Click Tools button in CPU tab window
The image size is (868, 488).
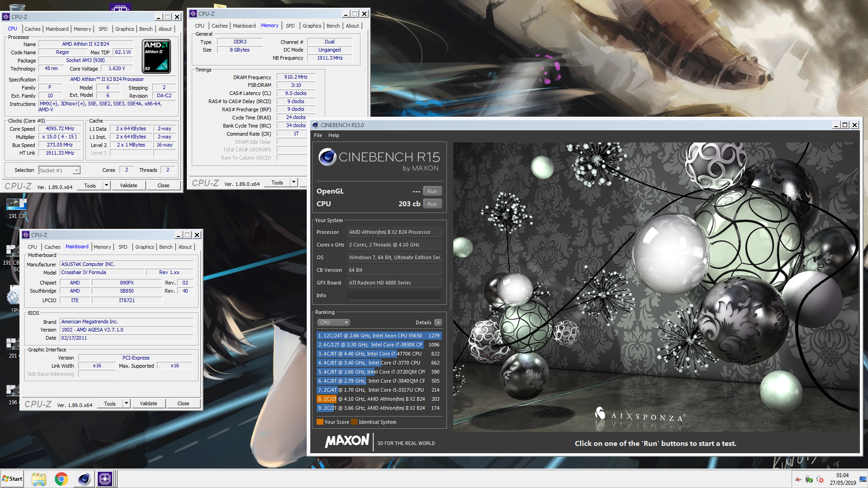90,185
